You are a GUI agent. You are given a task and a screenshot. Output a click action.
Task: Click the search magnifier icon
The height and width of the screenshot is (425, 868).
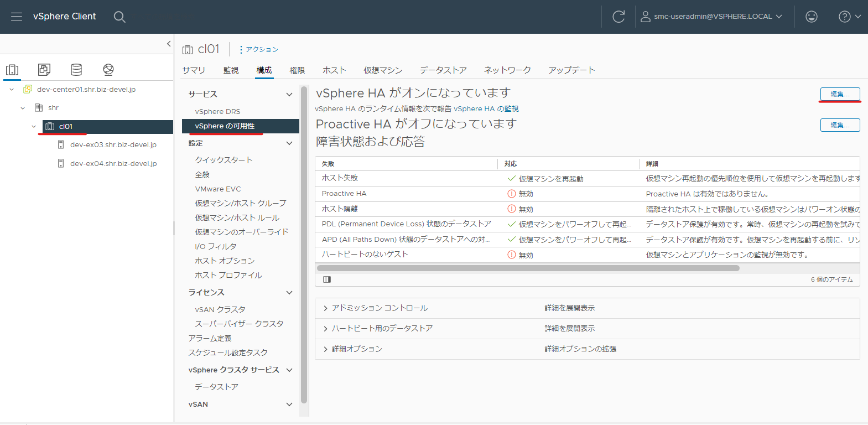119,17
